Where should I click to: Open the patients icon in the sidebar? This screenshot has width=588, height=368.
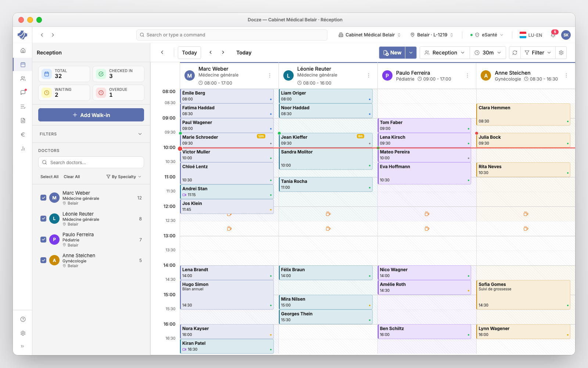23,78
